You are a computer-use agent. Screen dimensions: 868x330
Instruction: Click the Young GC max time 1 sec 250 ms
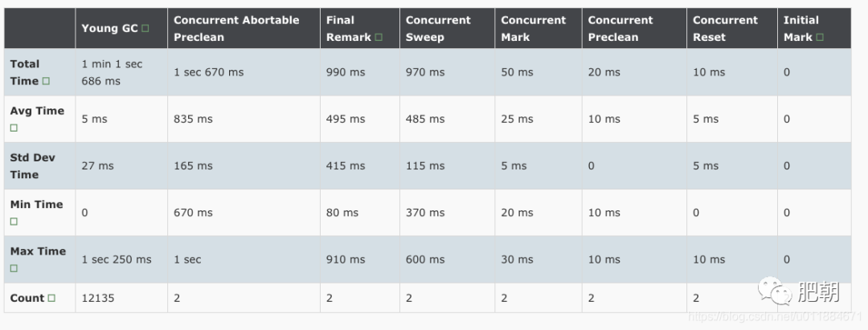(x=117, y=259)
